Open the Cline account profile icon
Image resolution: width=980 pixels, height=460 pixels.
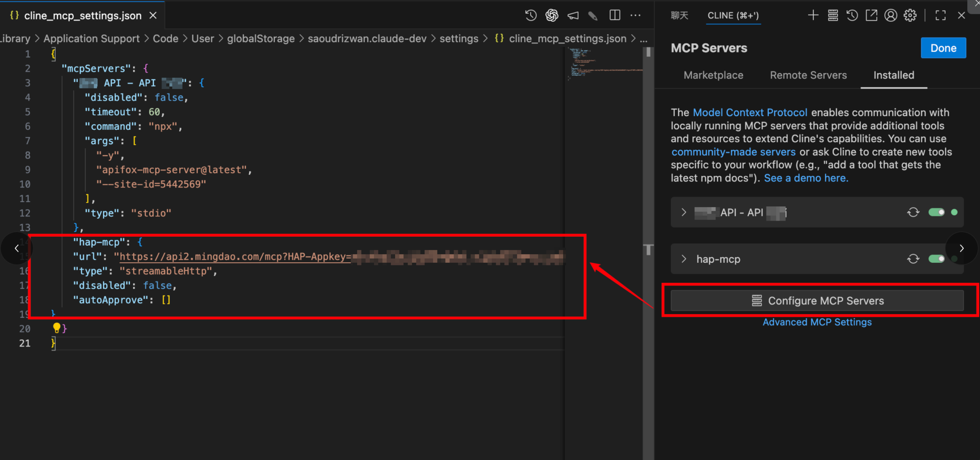click(890, 15)
